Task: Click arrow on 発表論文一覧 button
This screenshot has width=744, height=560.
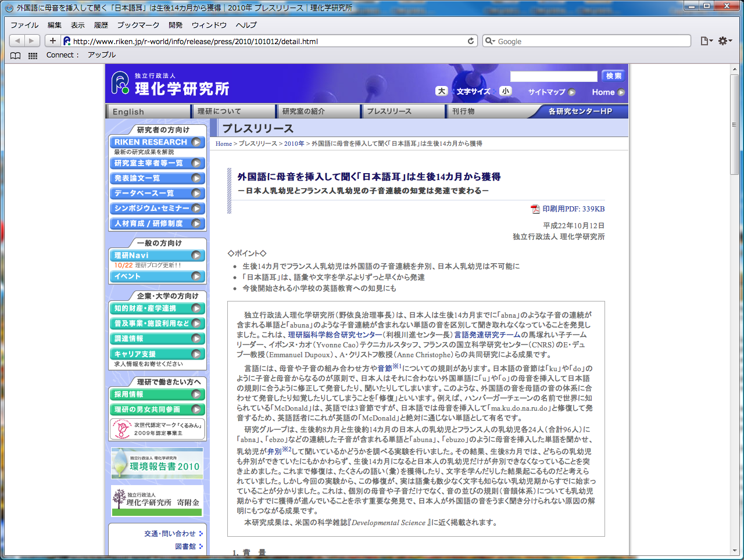Action: (x=196, y=178)
